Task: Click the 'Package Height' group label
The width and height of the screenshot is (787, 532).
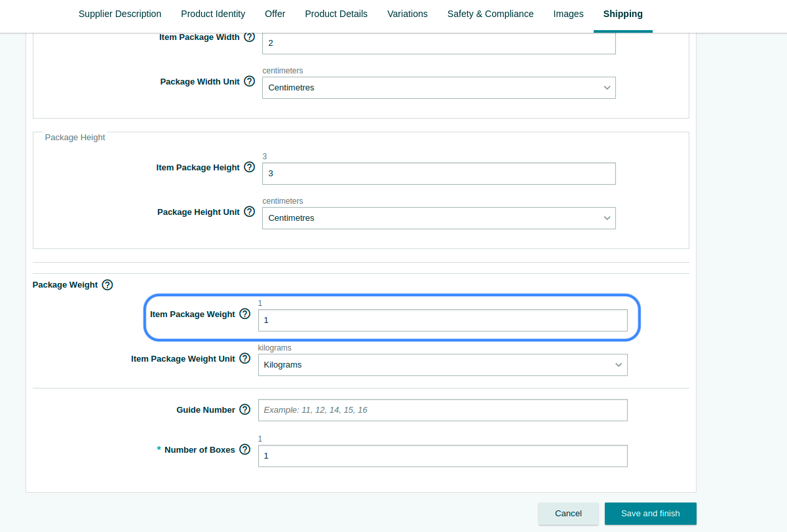Action: tap(75, 138)
